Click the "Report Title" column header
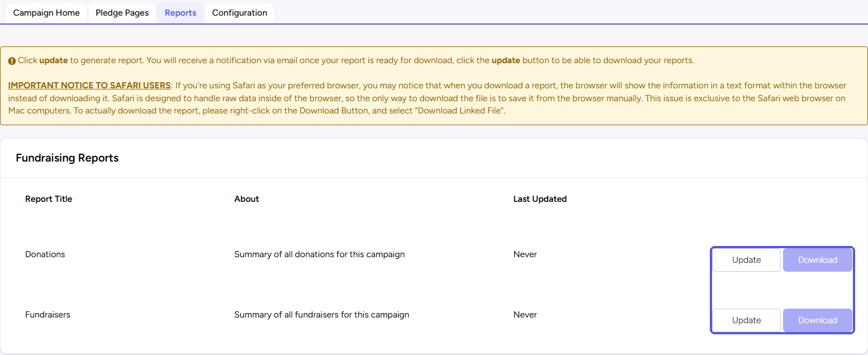Viewport: 868px width, 355px height. point(49,199)
